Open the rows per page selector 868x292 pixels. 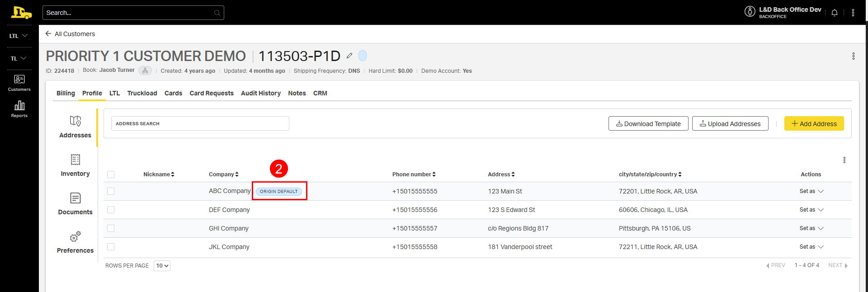click(x=162, y=266)
